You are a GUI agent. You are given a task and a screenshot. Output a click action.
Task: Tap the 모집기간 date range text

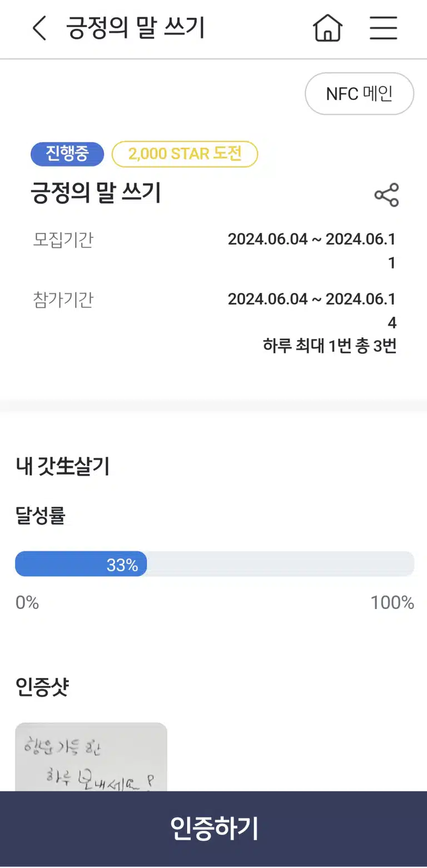(x=312, y=251)
